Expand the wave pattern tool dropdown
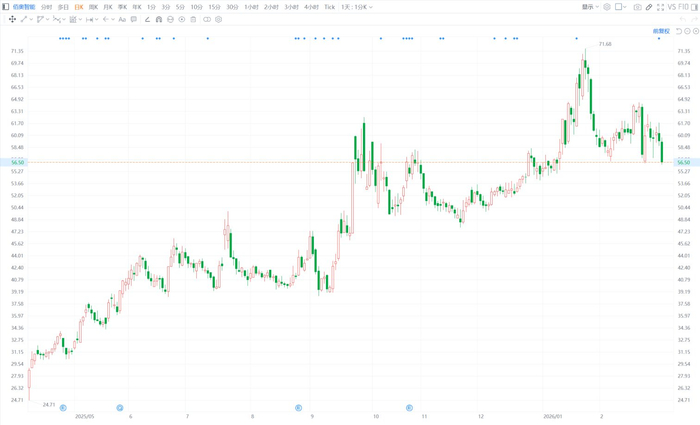 coord(64,20)
